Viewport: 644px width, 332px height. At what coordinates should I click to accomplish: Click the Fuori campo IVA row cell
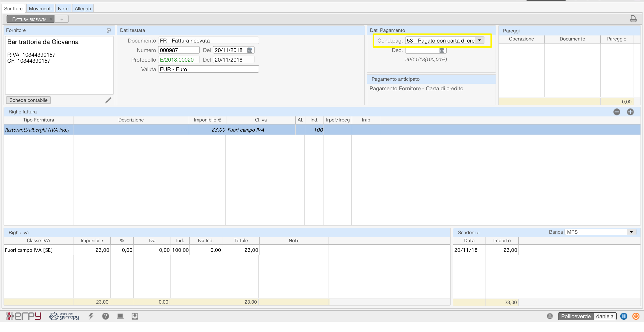(261, 130)
